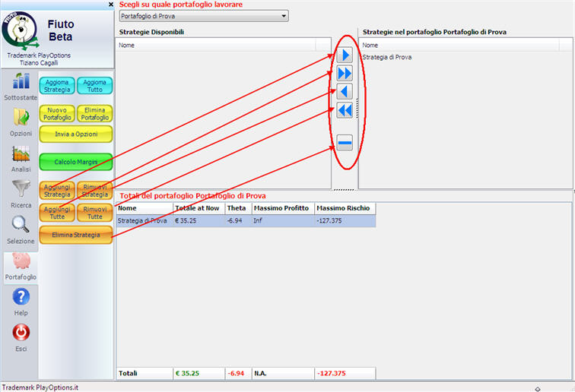Open the Sottostante section in sidebar
Viewport: 575px width, 392px height.
point(21,87)
